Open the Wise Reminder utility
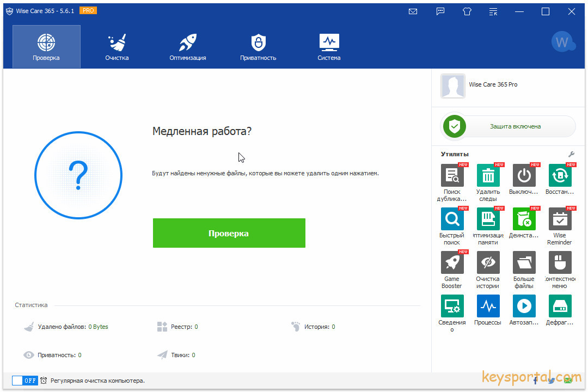Screen dimensions: 588x392 tap(560, 219)
